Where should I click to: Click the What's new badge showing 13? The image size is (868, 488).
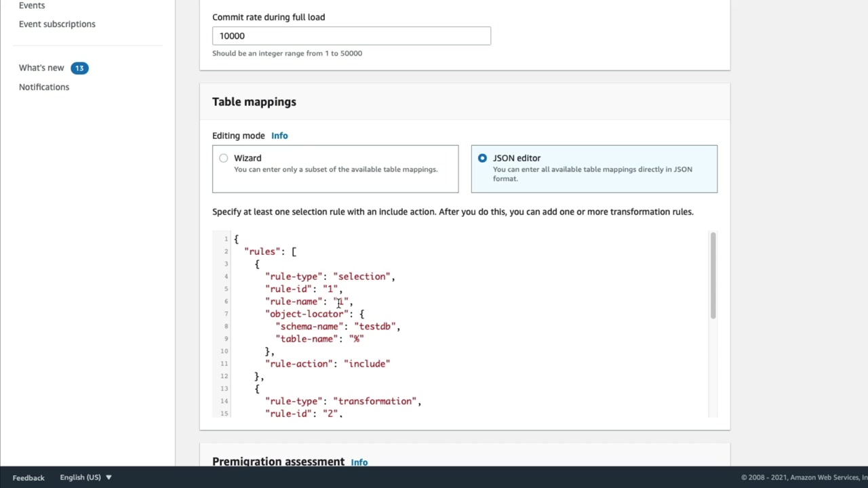click(x=79, y=68)
